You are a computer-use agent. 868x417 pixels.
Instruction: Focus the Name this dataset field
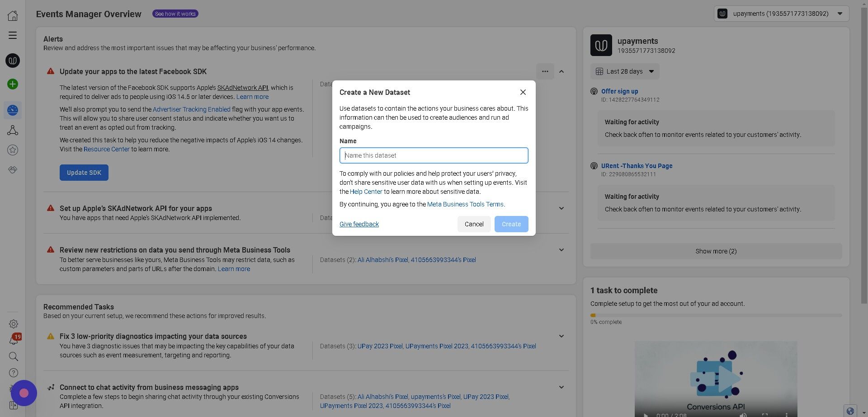click(x=434, y=155)
